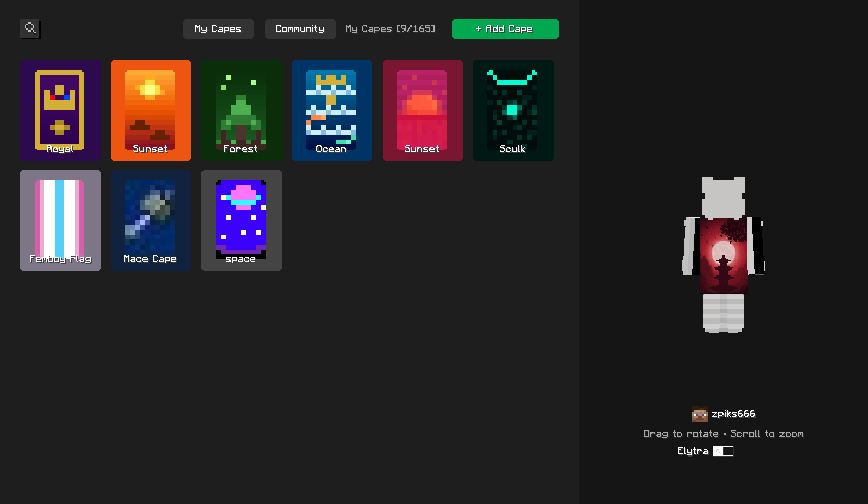Open the search magnifier icon
Viewport: 868px width, 504px height.
(x=30, y=28)
